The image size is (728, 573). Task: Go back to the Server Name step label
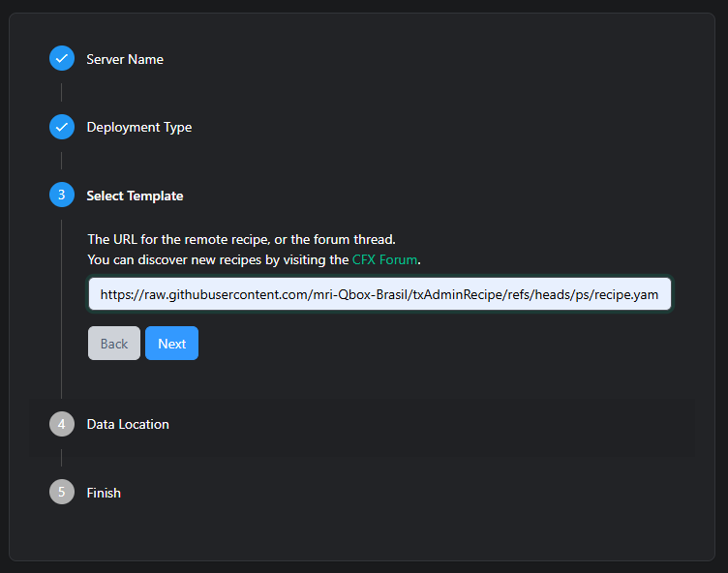pos(125,59)
